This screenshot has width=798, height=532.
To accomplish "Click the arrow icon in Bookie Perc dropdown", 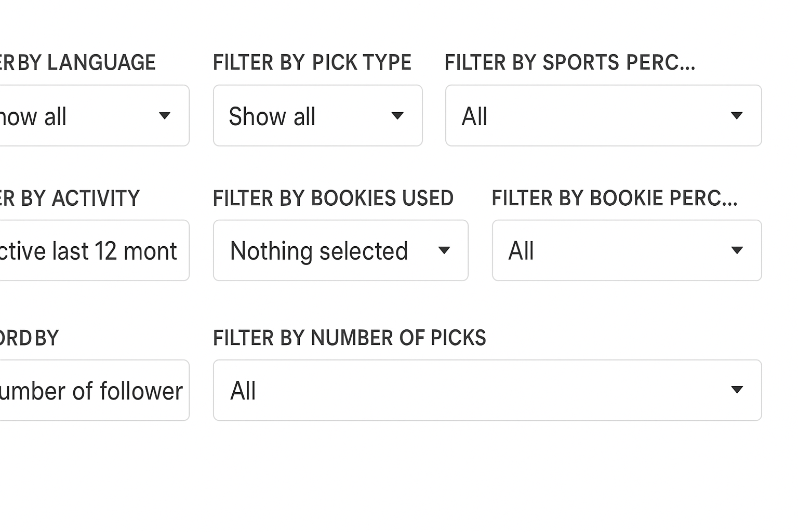I will click(x=736, y=250).
